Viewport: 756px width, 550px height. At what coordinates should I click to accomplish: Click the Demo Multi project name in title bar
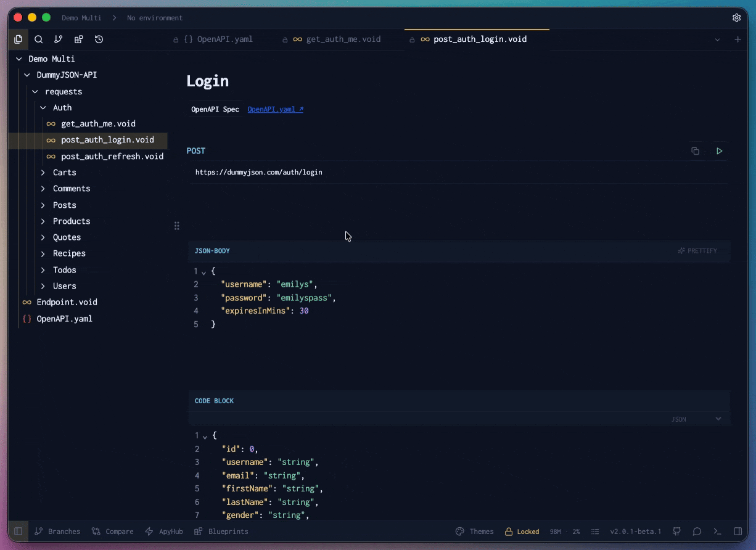coord(81,18)
